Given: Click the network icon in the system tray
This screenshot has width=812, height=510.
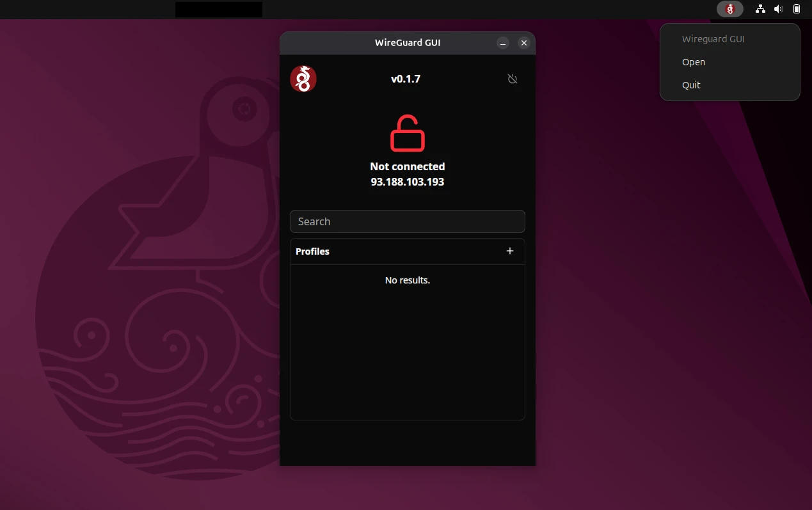Looking at the screenshot, I should tap(760, 9).
